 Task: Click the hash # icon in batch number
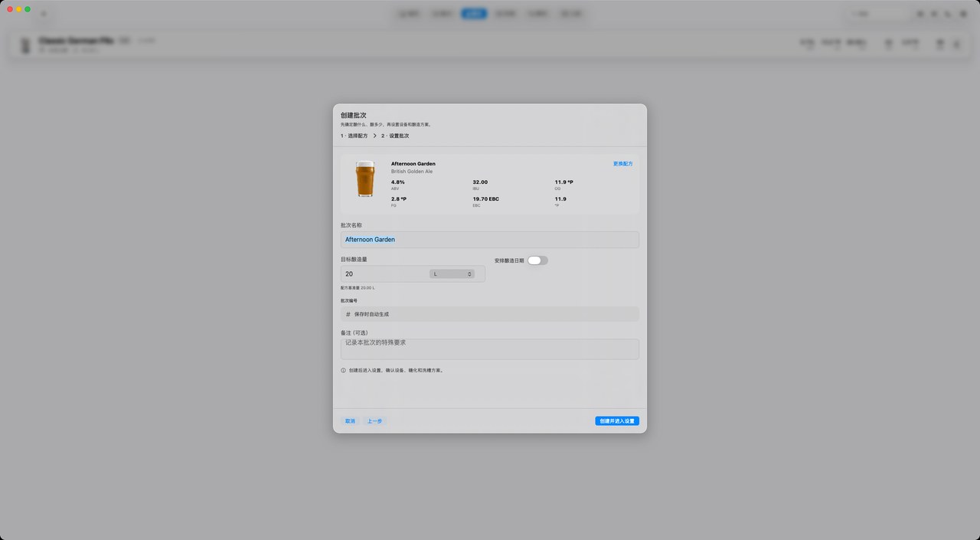click(348, 314)
